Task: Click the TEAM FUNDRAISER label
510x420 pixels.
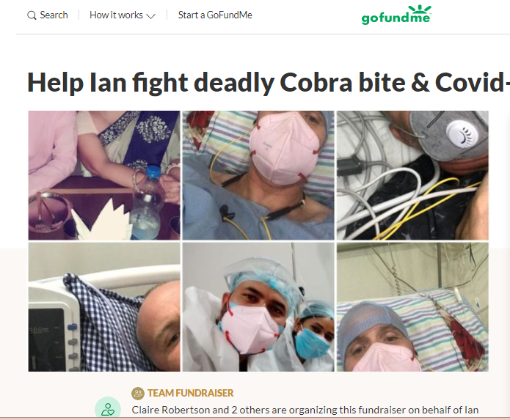Action: point(190,394)
